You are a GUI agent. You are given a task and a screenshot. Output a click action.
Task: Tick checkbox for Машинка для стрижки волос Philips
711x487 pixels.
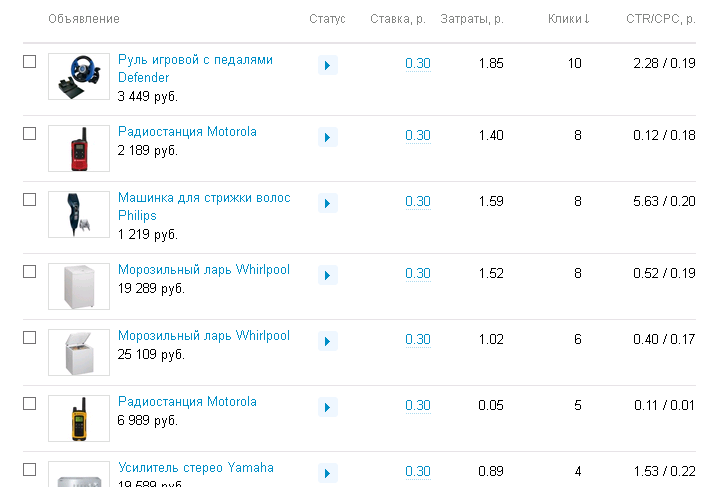pyautogui.click(x=30, y=200)
